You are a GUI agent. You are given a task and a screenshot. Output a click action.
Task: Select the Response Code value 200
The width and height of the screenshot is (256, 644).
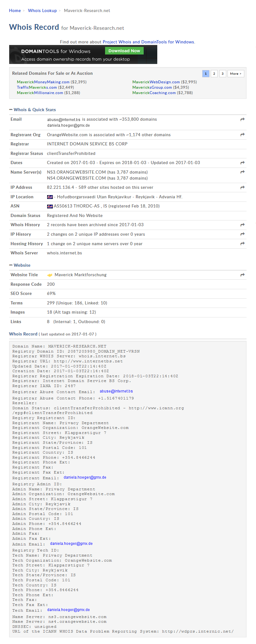(x=51, y=284)
